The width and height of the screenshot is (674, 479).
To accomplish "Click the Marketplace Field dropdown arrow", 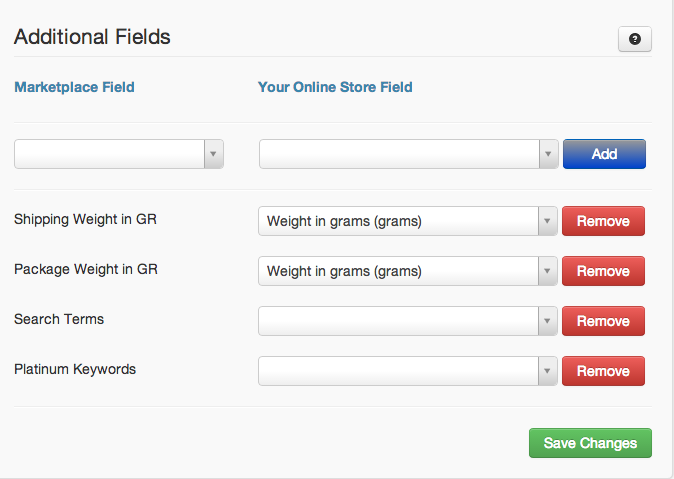I will pyautogui.click(x=213, y=154).
